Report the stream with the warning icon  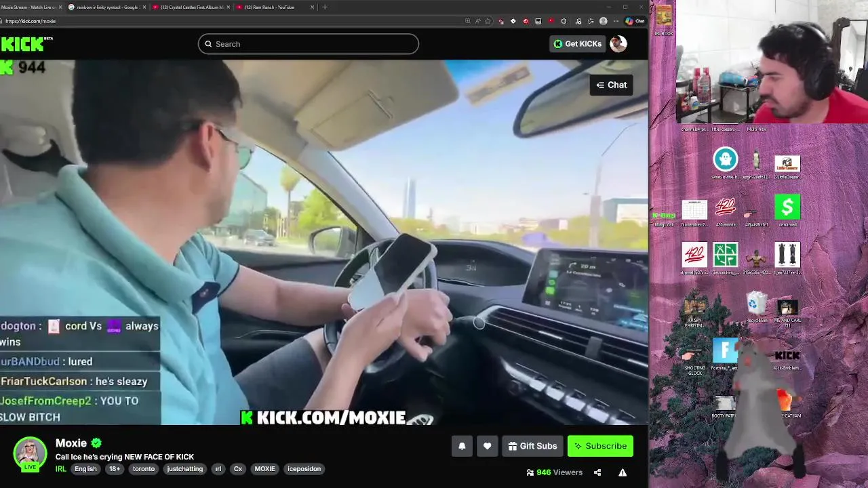click(623, 472)
